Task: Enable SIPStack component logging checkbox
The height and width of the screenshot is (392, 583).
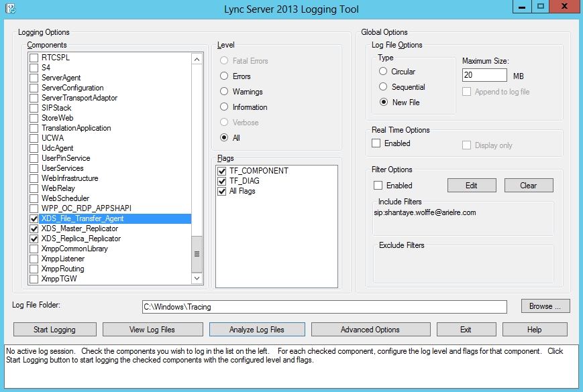Action: 34,108
